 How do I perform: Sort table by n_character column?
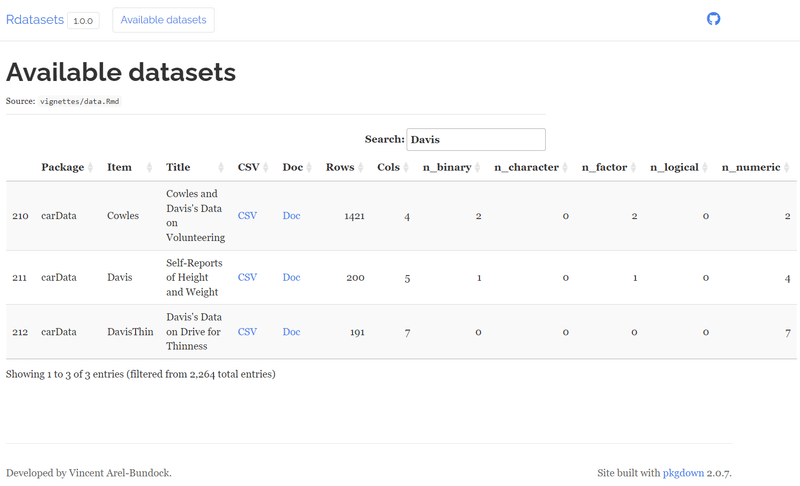[x=526, y=167]
